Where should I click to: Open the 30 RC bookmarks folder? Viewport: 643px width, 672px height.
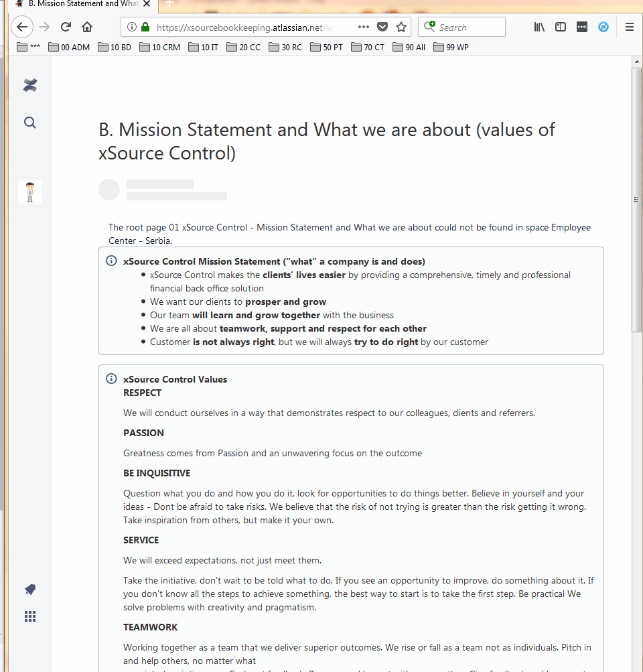(x=285, y=47)
